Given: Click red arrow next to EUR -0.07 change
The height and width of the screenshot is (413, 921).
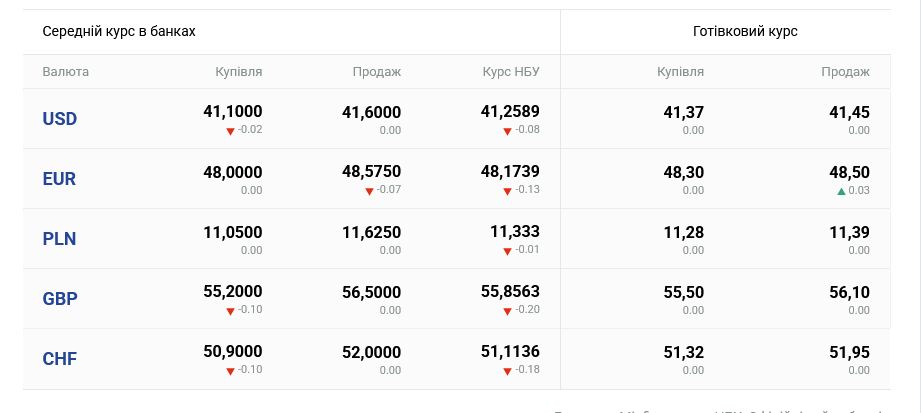Looking at the screenshot, I should pyautogui.click(x=369, y=191).
